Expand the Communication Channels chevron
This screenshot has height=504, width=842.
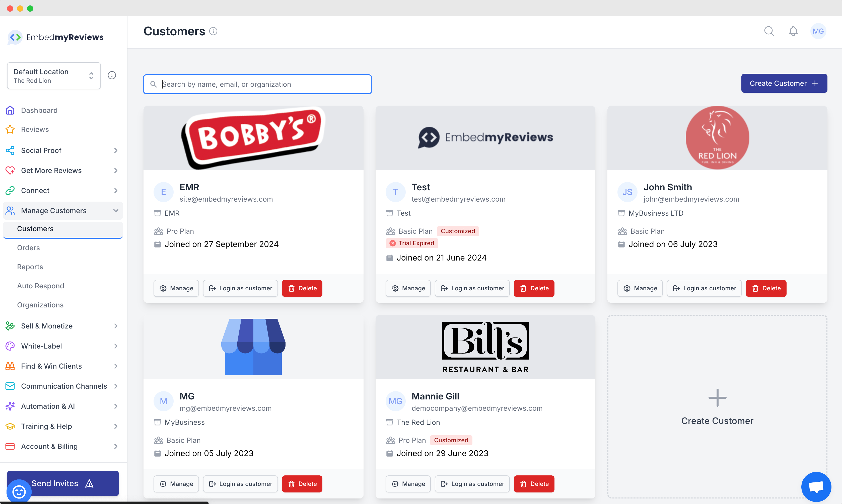[x=116, y=386]
